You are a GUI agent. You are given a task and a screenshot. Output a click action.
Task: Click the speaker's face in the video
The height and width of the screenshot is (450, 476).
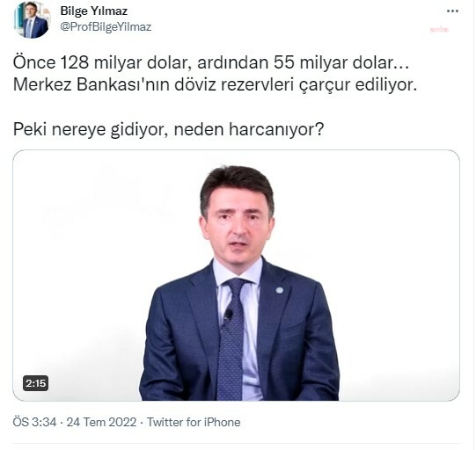pos(238,222)
